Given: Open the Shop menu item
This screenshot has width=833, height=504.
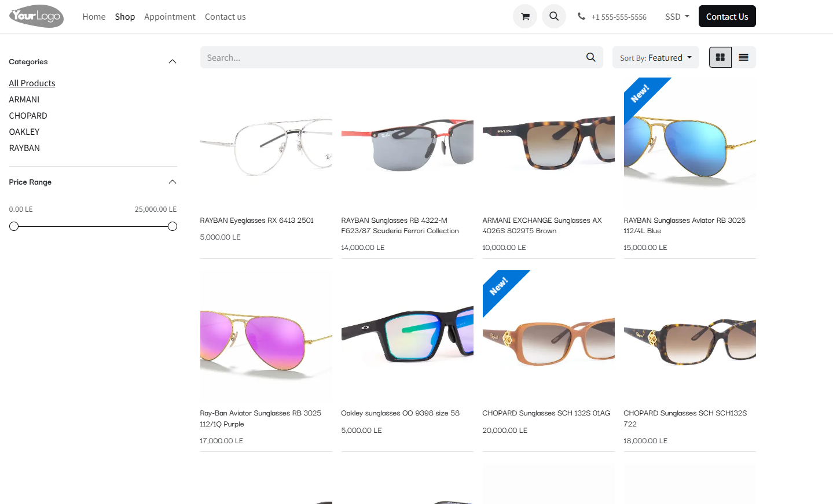Looking at the screenshot, I should click(x=124, y=16).
